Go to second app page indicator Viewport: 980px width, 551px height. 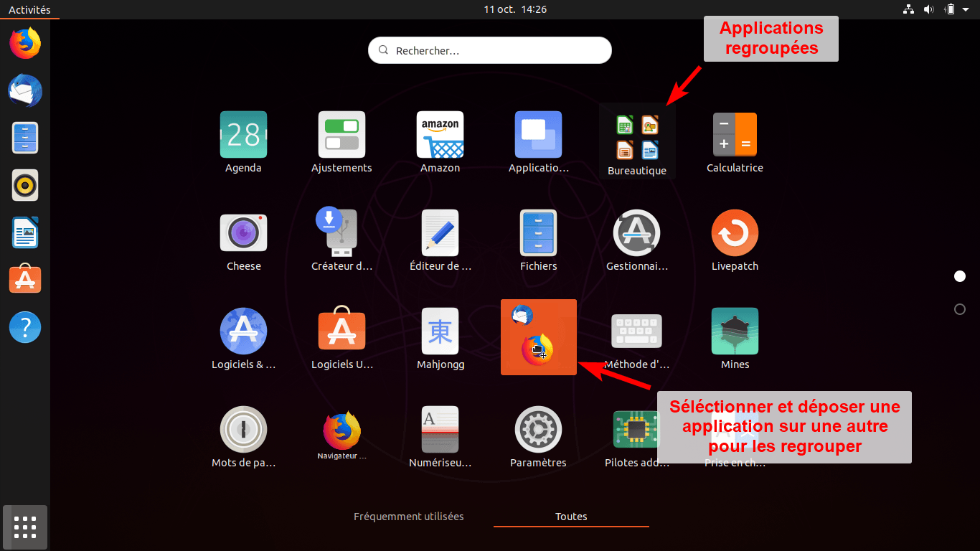tap(960, 309)
